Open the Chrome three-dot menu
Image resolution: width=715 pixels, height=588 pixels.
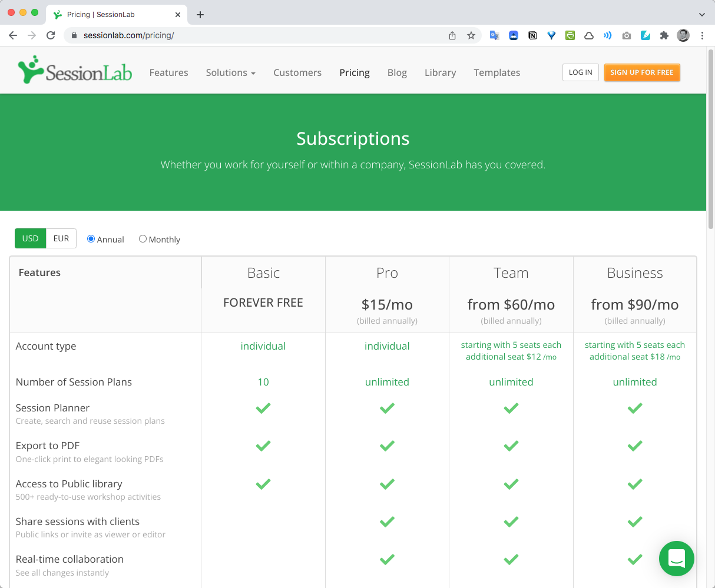click(x=702, y=35)
